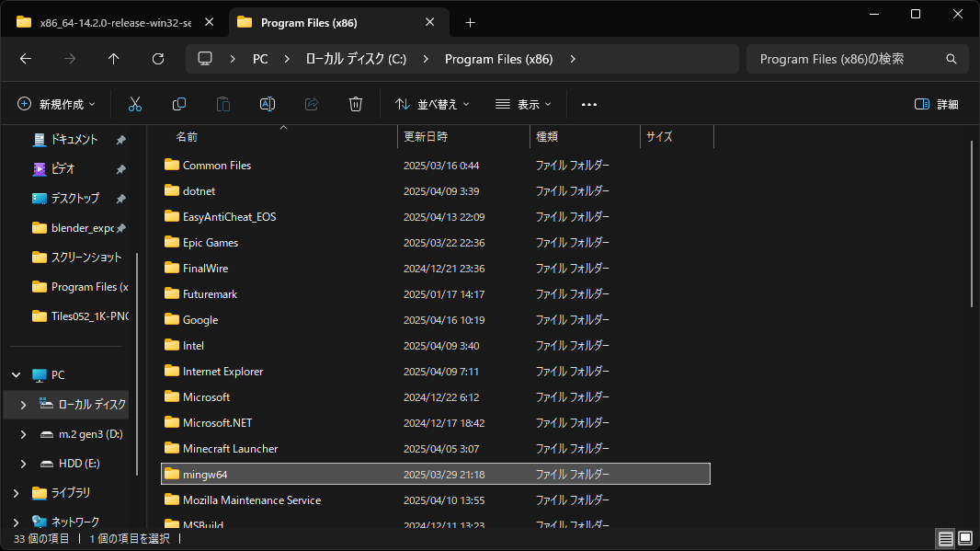Expand the HDD (E:) drive node

click(23, 464)
